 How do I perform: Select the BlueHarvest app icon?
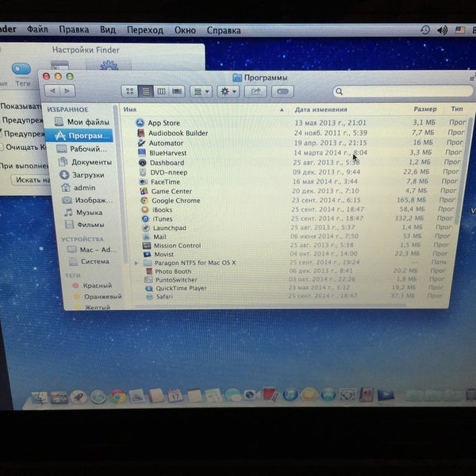[142, 152]
